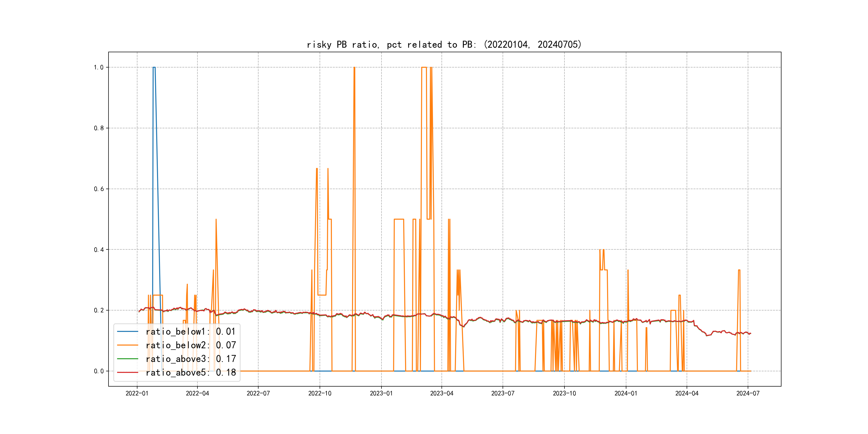The height and width of the screenshot is (434, 868).
Task: Click the ratio_above5 legend label
Action: [x=190, y=373]
